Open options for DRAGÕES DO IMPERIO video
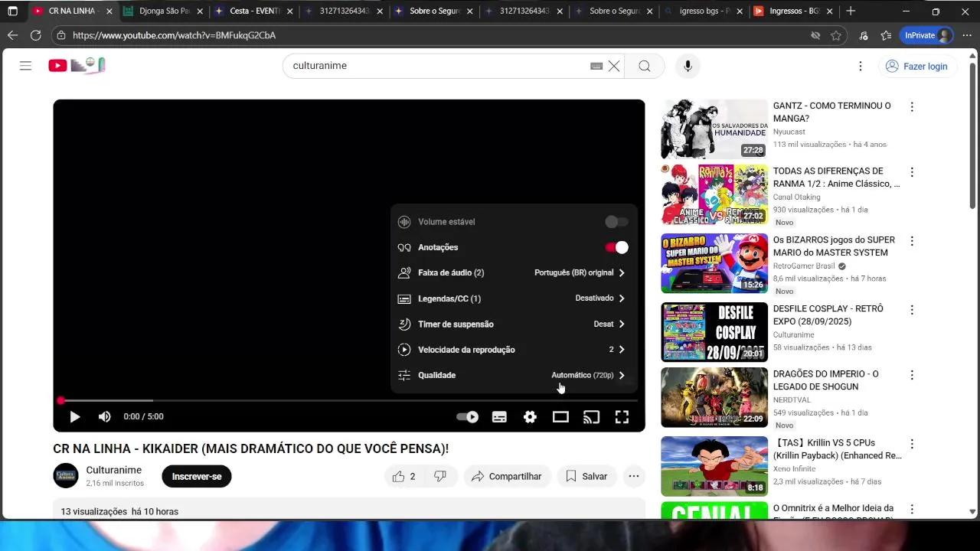Image resolution: width=980 pixels, height=551 pixels. click(x=912, y=375)
